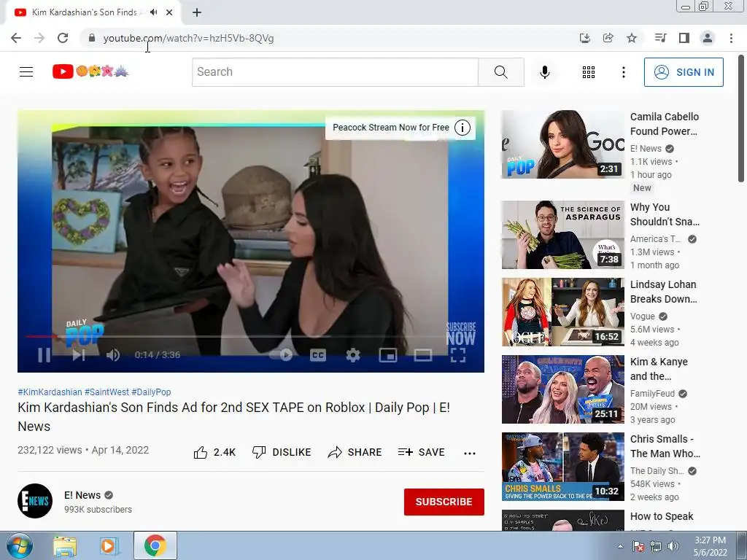Open Windows Media Player from taskbar
Viewport: 747px width, 560px height.
109,546
